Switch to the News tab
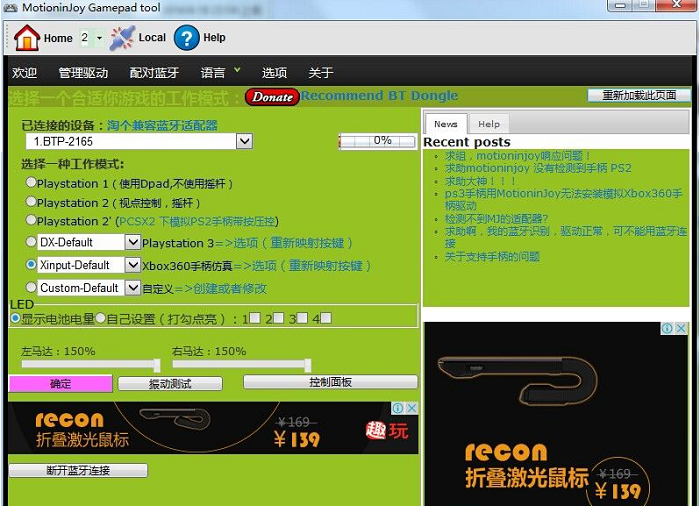The width and height of the screenshot is (700, 506). click(x=446, y=124)
